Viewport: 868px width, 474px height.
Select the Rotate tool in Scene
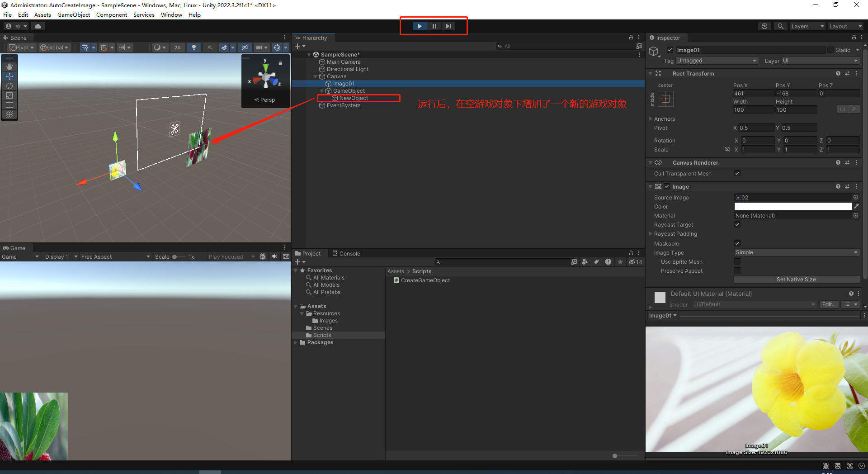point(9,86)
